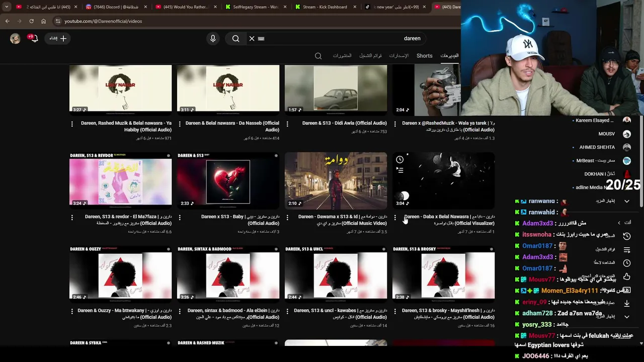This screenshot has width=644, height=362.
Task: Open MrBeast channel in subscriptions
Action: click(602, 161)
